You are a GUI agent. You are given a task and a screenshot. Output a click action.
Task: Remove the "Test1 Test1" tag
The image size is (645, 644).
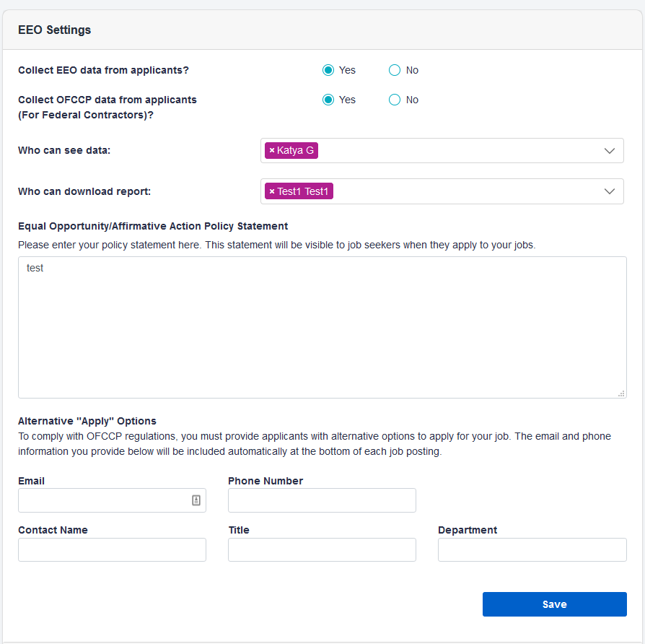tap(271, 191)
